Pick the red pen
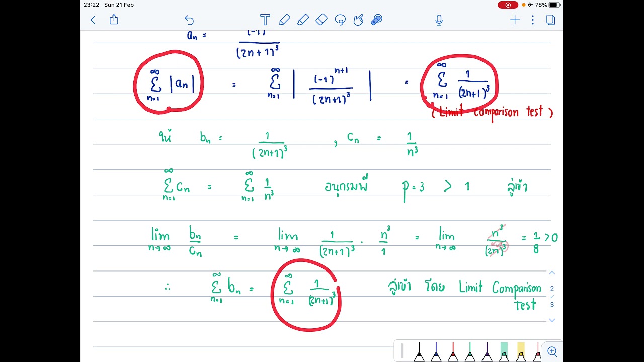Screen dimensions: 644x362 pyautogui.click(x=453, y=352)
